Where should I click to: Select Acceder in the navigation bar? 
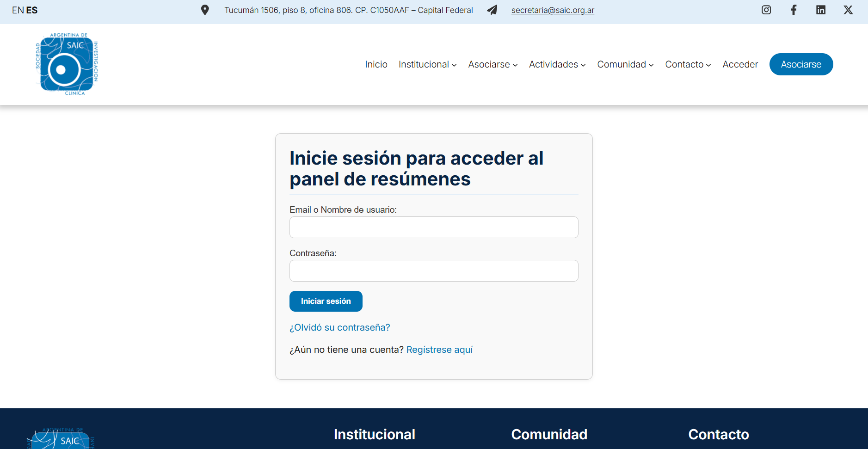click(740, 64)
